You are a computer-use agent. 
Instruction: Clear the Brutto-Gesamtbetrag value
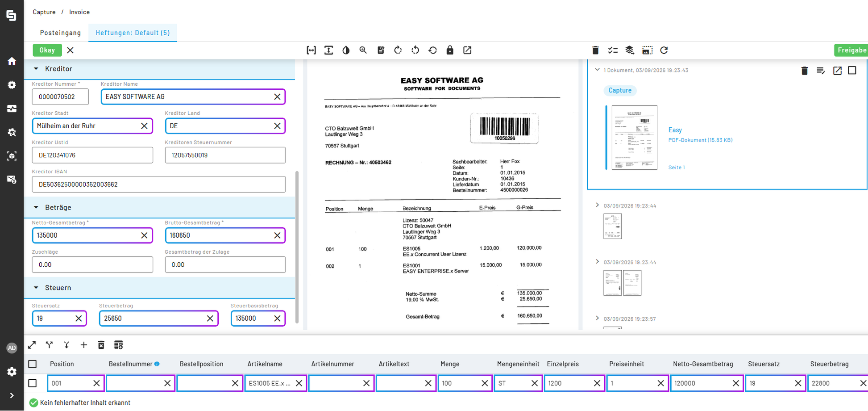tap(277, 235)
